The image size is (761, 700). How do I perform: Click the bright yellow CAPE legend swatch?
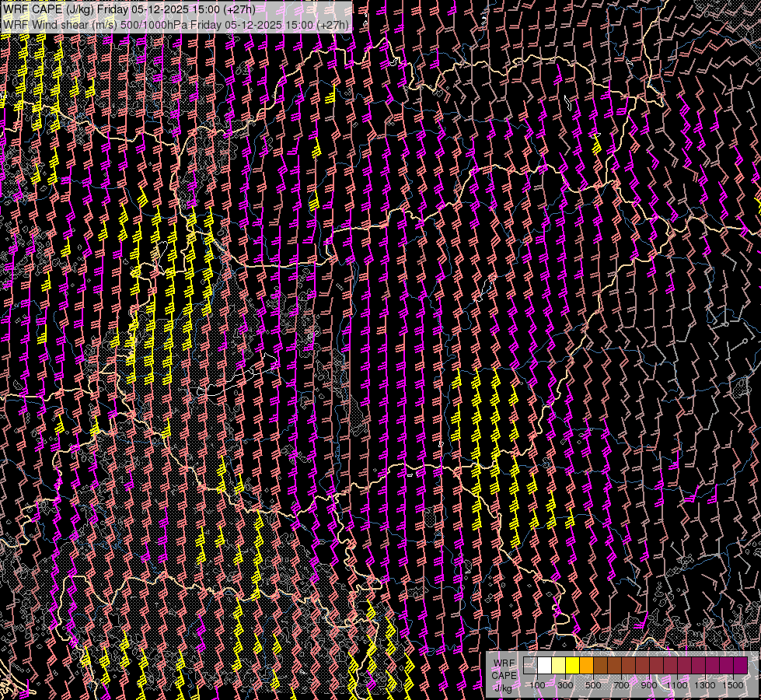(573, 666)
